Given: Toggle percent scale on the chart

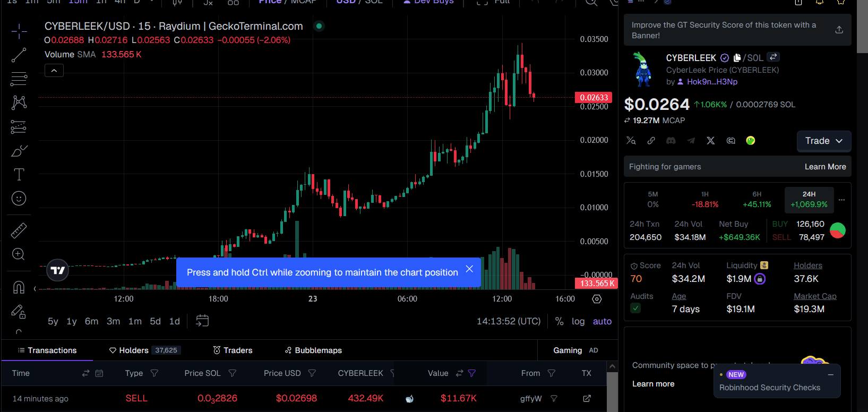Looking at the screenshot, I should pos(559,321).
